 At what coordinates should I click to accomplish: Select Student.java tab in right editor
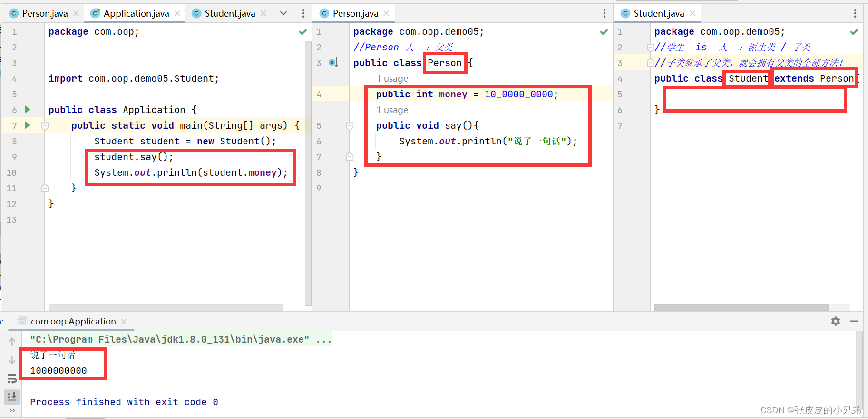(x=659, y=13)
